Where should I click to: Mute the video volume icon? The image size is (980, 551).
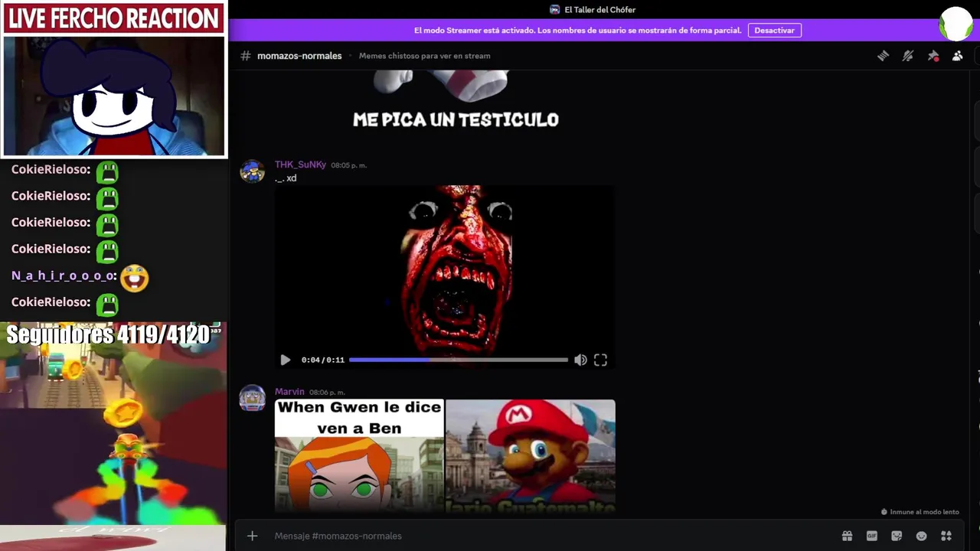tap(580, 360)
